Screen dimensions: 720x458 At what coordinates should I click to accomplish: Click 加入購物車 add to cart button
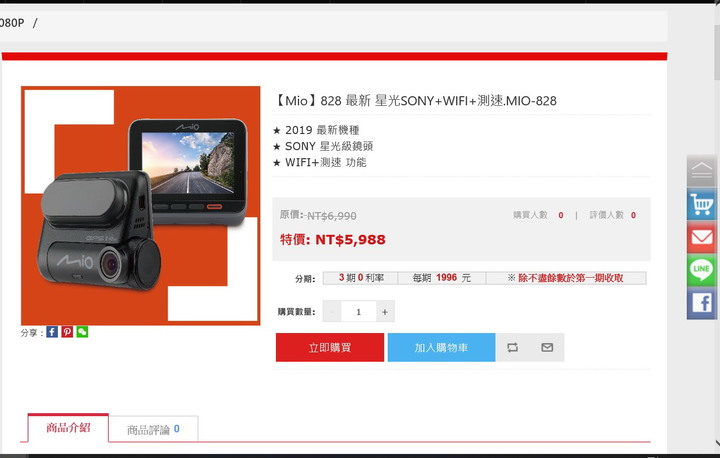pos(441,347)
